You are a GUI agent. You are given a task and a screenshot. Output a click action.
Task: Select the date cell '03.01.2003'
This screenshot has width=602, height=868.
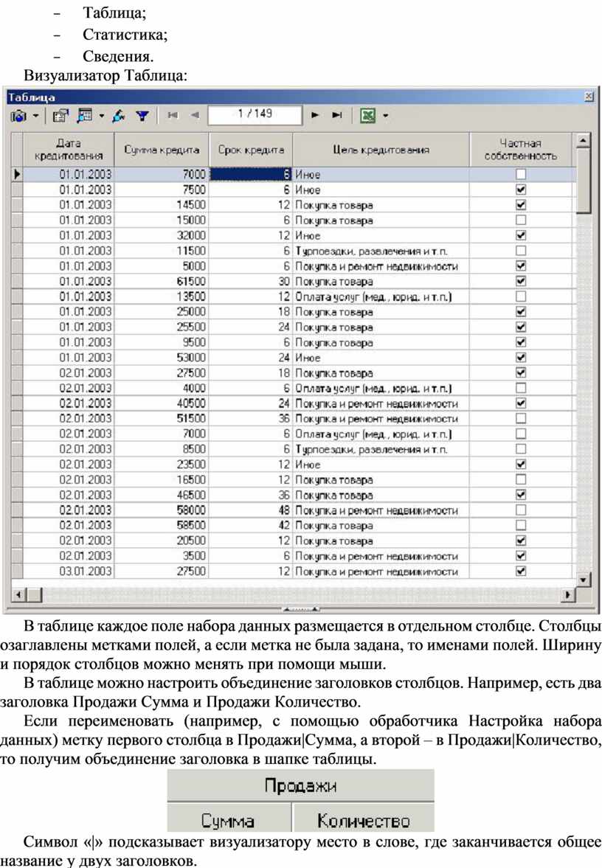(x=69, y=572)
